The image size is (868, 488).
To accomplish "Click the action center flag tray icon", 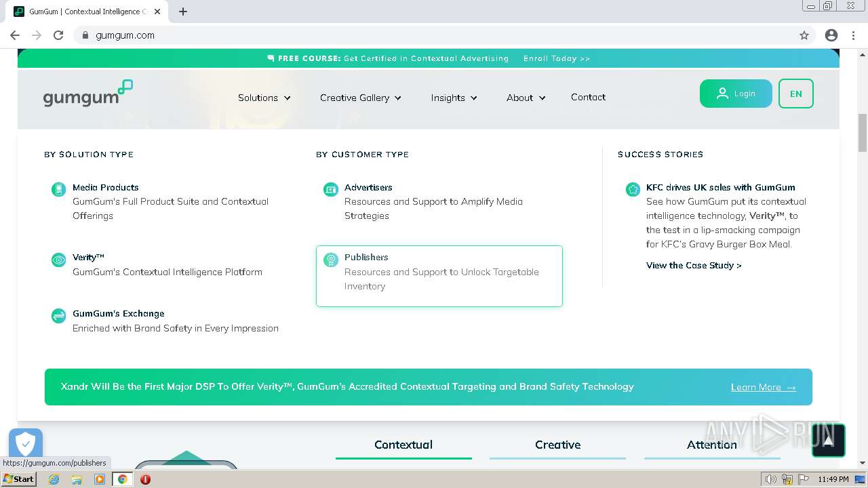I will (802, 479).
